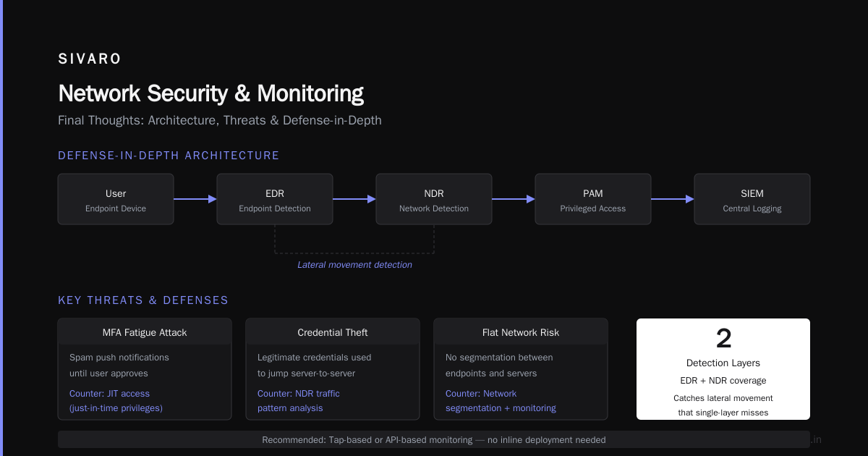This screenshot has width=868, height=456.
Task: Select the SIEM Central Logging box
Action: (x=752, y=199)
